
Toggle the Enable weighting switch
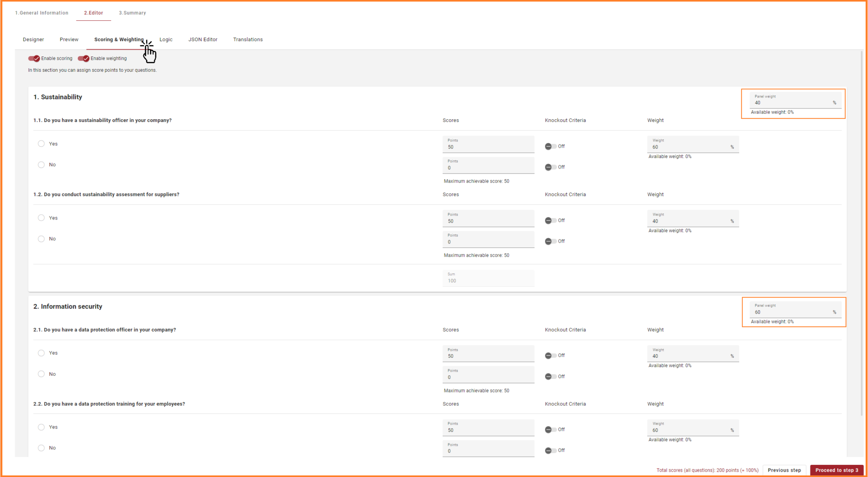point(84,58)
